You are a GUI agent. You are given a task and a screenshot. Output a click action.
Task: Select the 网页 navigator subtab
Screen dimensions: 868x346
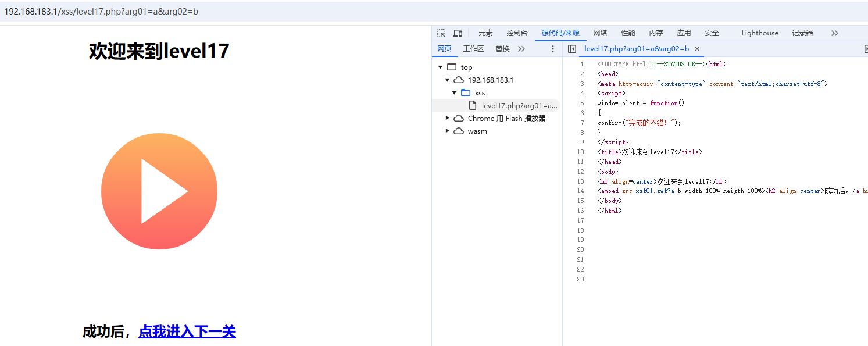444,49
